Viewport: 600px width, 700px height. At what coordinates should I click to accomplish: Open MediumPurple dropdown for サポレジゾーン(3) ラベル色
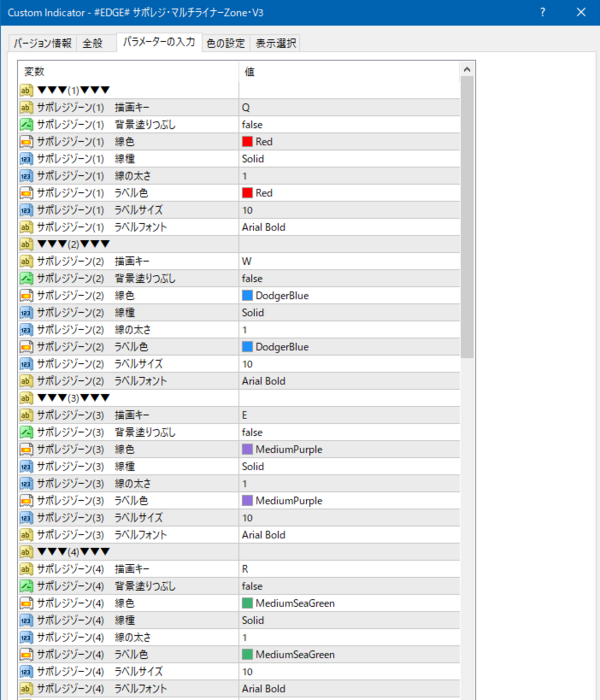pos(349,500)
